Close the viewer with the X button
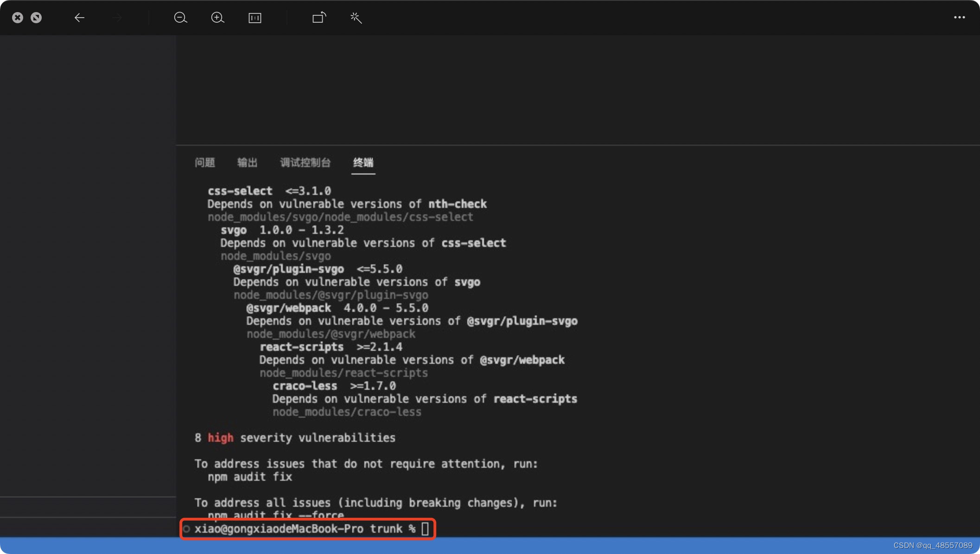Screen dimensions: 980x554 tap(18, 18)
